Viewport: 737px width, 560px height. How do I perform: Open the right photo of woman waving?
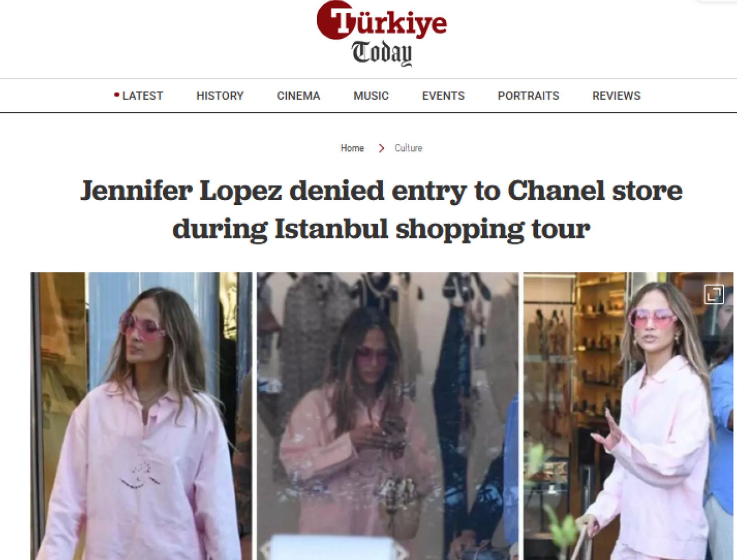pos(628,416)
